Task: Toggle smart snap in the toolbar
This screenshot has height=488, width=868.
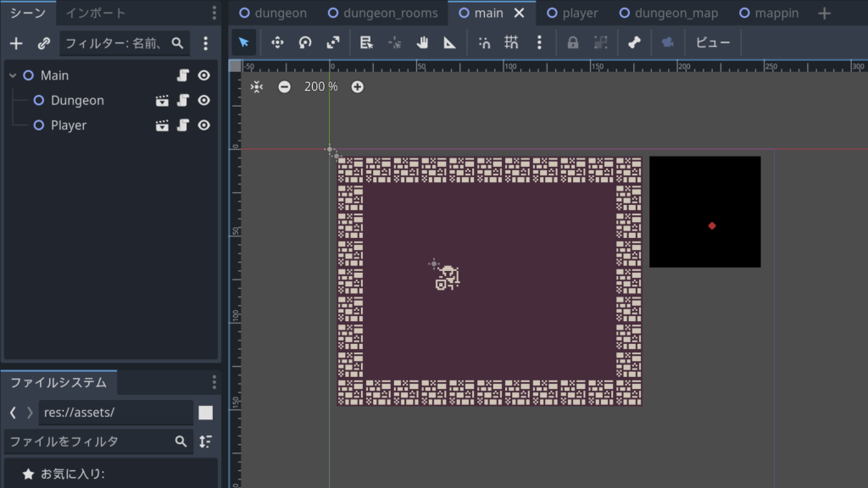Action: pyautogui.click(x=484, y=42)
